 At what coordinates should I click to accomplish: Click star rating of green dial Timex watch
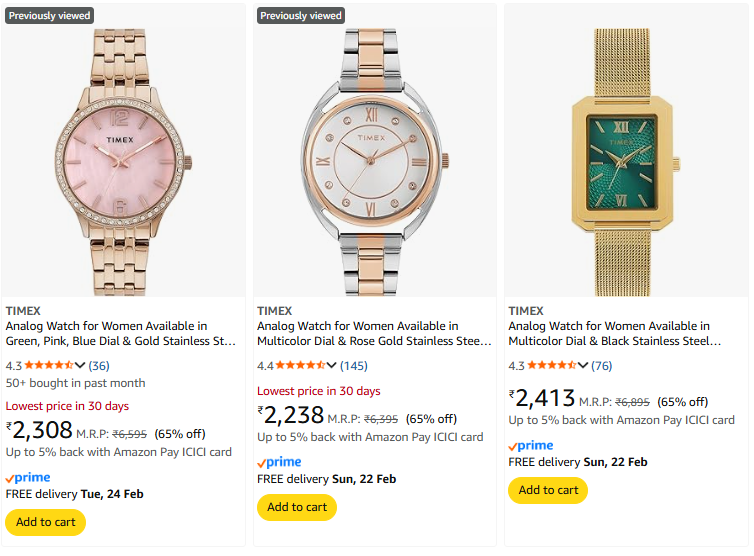[x=551, y=366]
